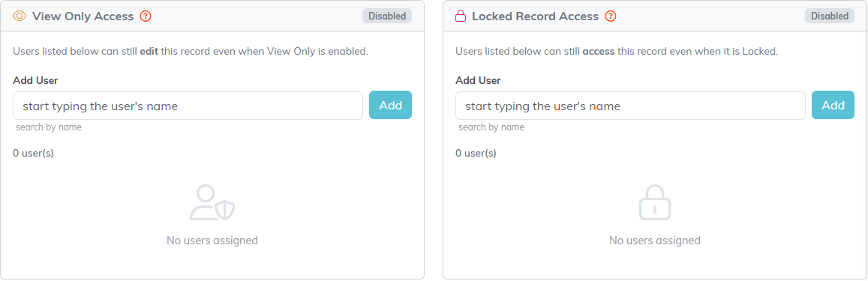This screenshot has width=868, height=281.
Task: Click the Locked Record Access heading
Action: click(x=536, y=16)
